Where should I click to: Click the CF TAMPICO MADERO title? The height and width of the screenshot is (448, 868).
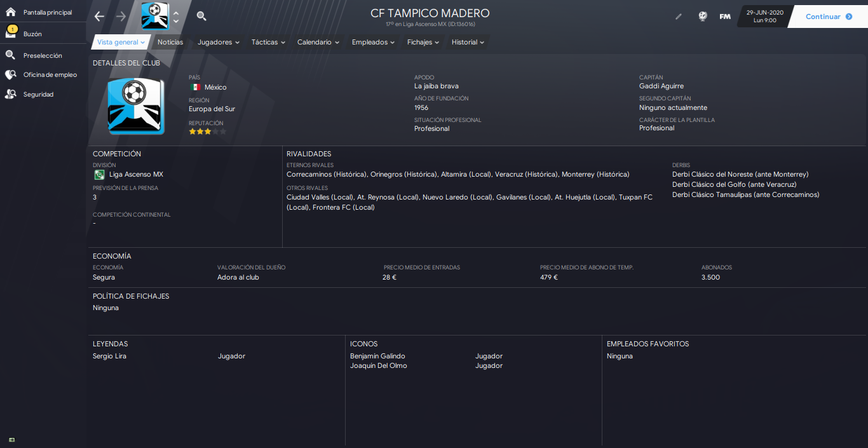pyautogui.click(x=430, y=13)
